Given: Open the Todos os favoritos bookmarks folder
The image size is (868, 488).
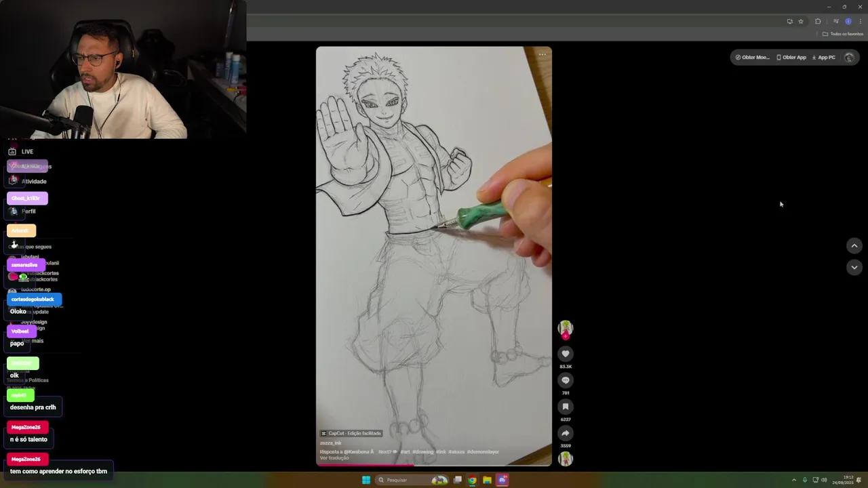Looking at the screenshot, I should pyautogui.click(x=843, y=34).
